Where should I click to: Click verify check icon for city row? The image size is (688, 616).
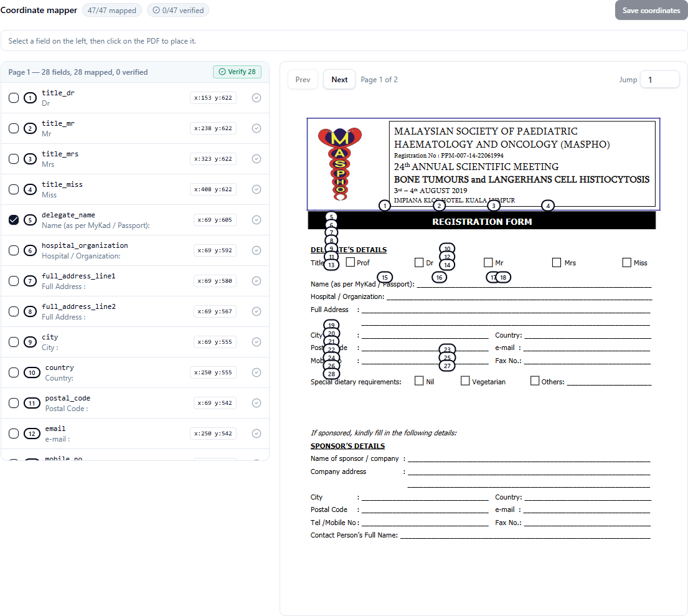click(257, 342)
